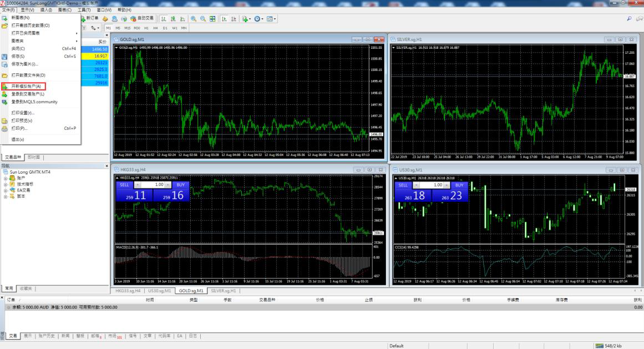Select the H4 timeframe button
This screenshot has width=644, height=349.
[x=155, y=28]
